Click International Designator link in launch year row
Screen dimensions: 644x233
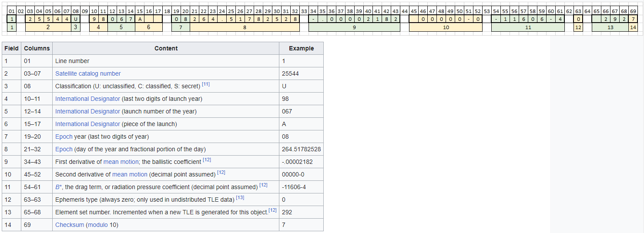tap(87, 99)
